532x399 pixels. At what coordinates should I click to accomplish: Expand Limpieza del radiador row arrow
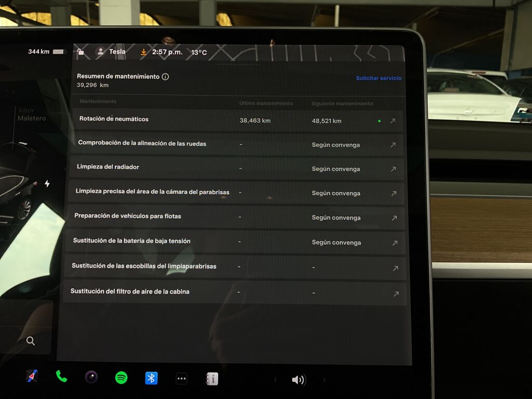point(393,169)
